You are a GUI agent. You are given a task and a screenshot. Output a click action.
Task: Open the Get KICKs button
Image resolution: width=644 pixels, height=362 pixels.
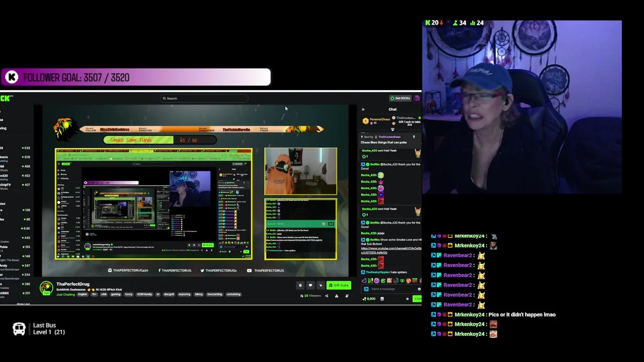tap(400, 98)
